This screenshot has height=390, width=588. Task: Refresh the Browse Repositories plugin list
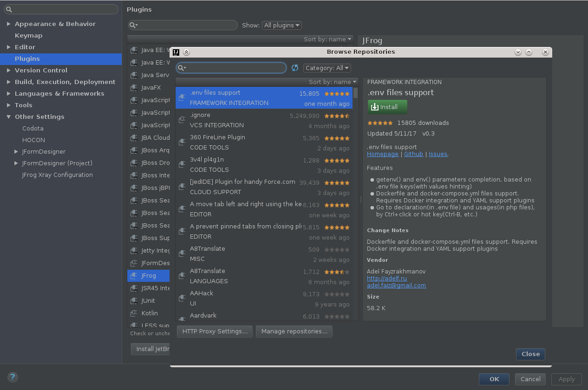(294, 68)
